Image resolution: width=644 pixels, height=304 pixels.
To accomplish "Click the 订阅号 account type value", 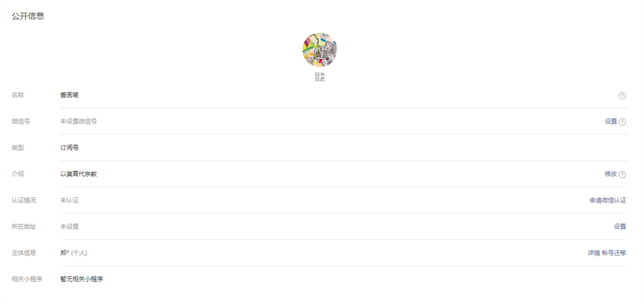I will [x=69, y=148].
